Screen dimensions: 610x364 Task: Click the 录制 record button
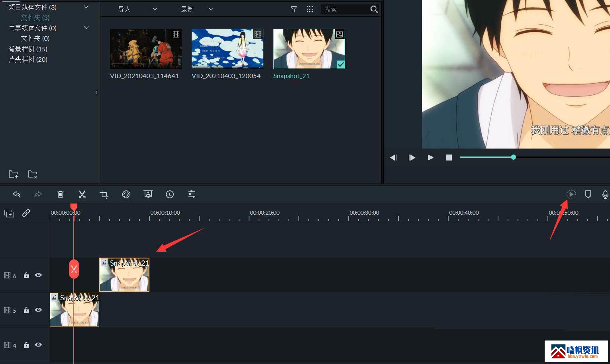[187, 9]
